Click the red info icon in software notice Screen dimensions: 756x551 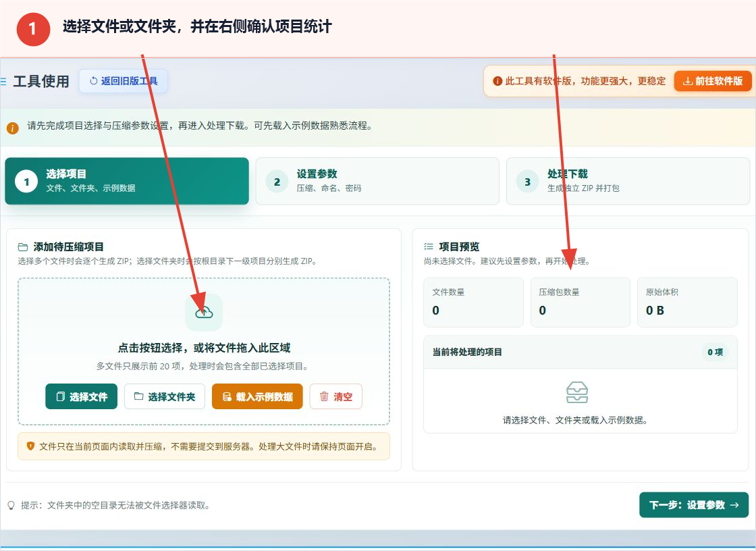497,81
